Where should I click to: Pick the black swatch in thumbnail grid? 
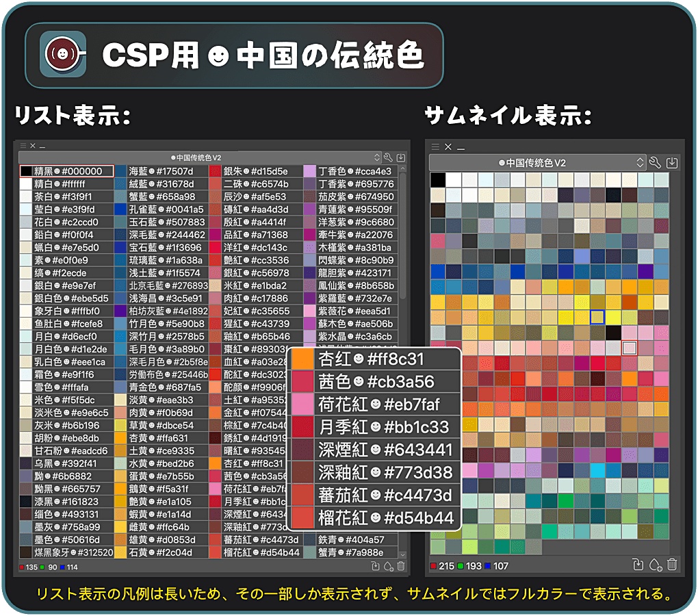[x=438, y=180]
